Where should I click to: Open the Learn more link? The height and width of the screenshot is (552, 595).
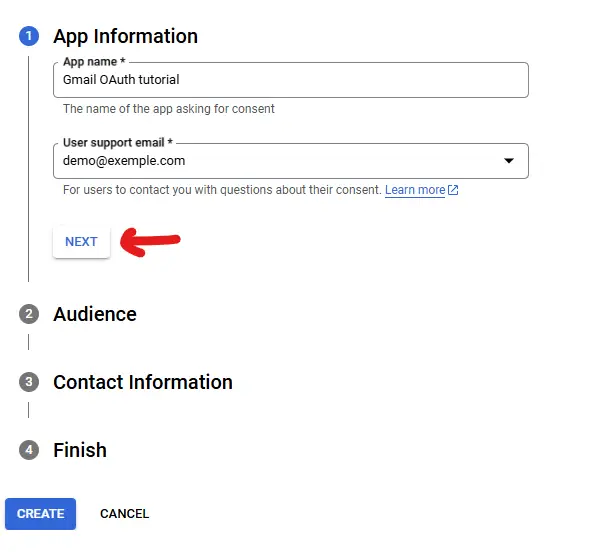pyautogui.click(x=415, y=190)
